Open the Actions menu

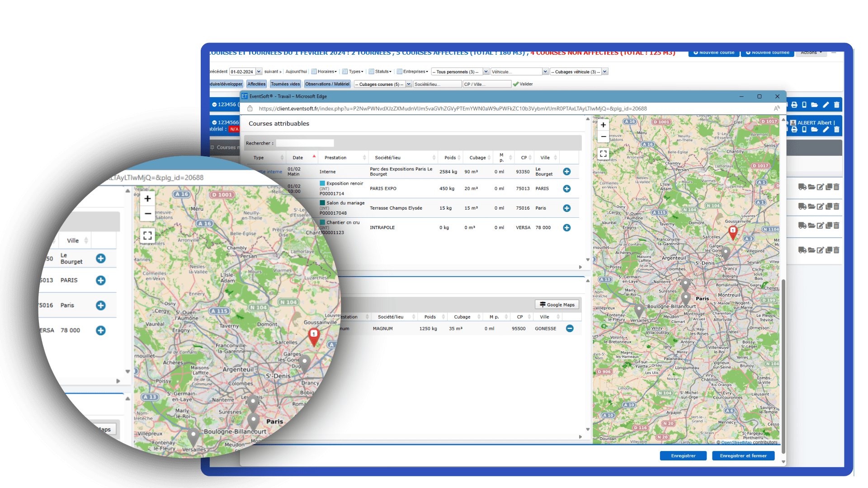(811, 52)
